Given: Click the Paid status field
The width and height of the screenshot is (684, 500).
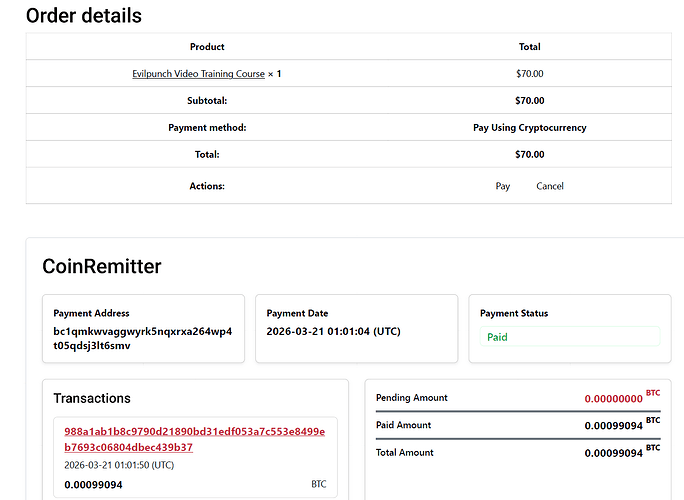Looking at the screenshot, I should coord(570,337).
